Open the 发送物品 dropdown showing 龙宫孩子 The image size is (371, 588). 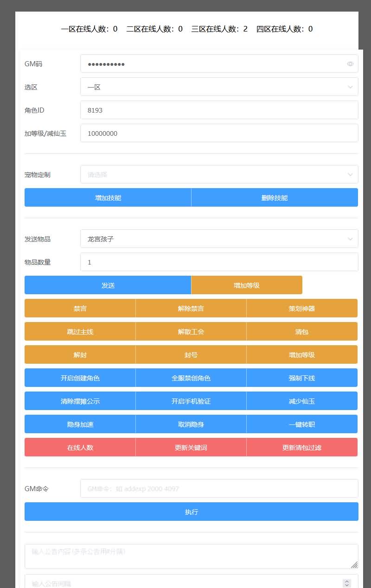click(x=219, y=239)
